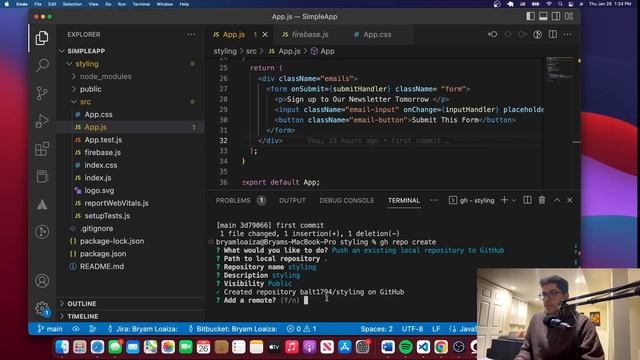Click src in the breadcrumb path
640x360 pixels.
(251, 51)
